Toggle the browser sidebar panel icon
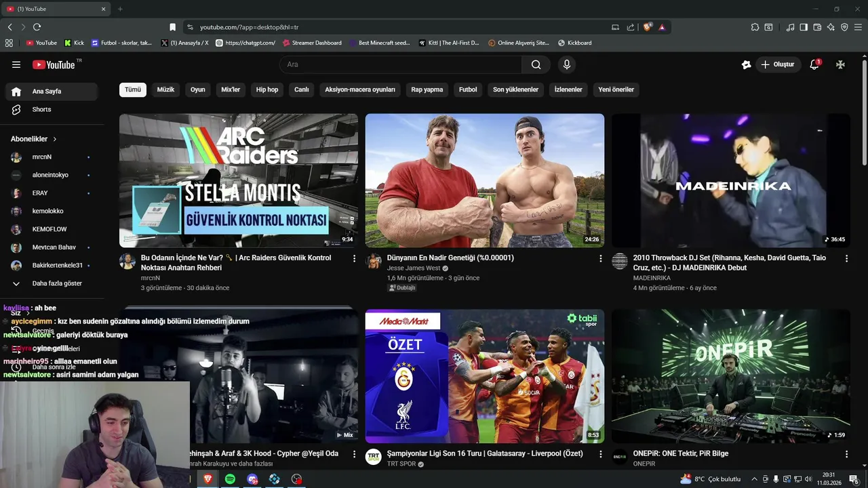The height and width of the screenshot is (488, 868). pyautogui.click(x=804, y=27)
